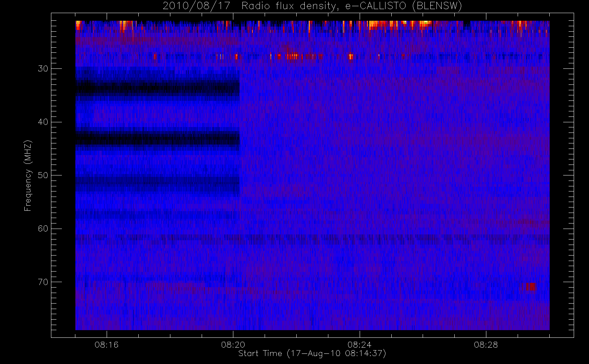This screenshot has height=364, width=589.
Task: Click the 08:16 time tick label
Action: (106, 345)
